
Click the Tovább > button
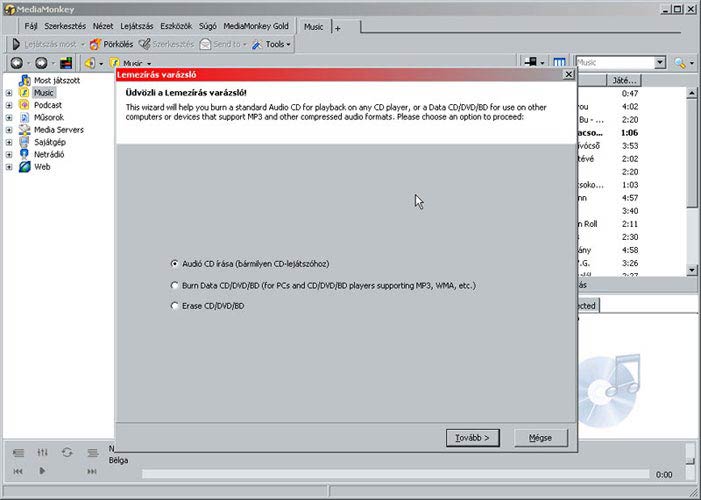pos(472,438)
